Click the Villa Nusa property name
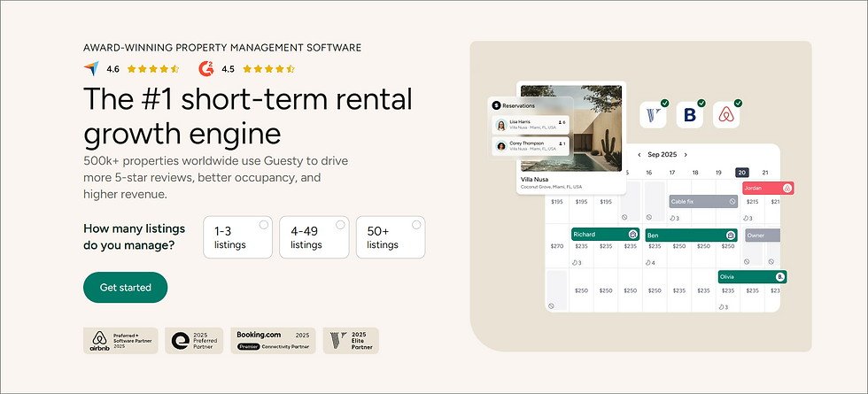 [x=534, y=180]
